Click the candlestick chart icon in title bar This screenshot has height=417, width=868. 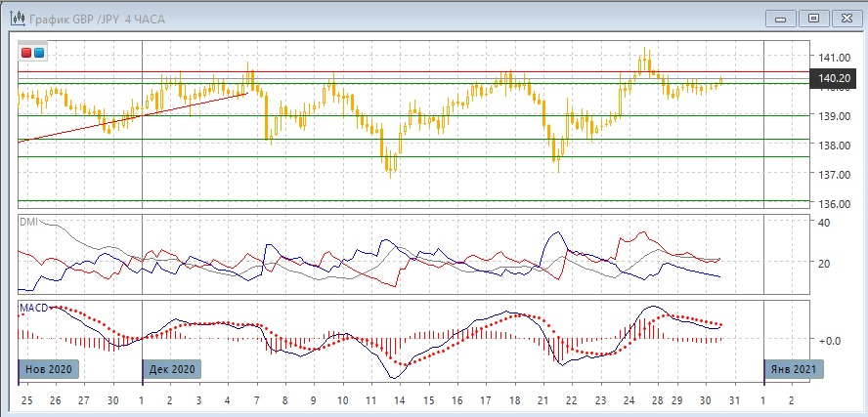click(x=16, y=18)
